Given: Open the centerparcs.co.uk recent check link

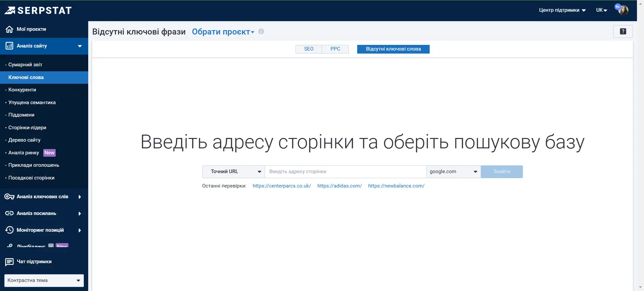Looking at the screenshot, I should (282, 186).
